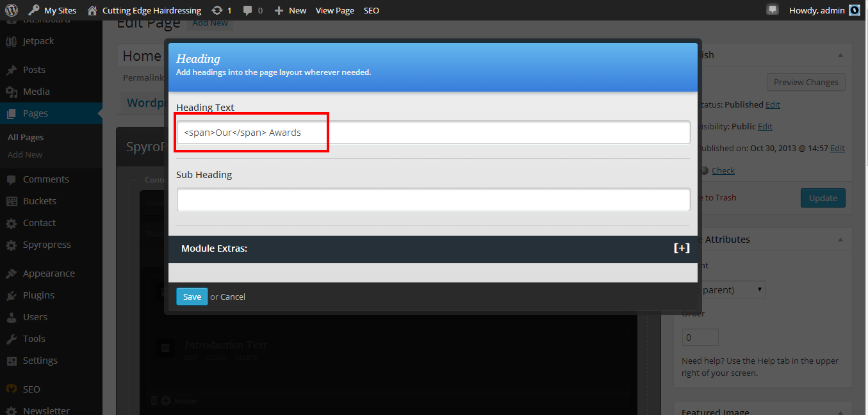Open Jetpack from the sidebar
The width and height of the screenshot is (868, 415).
(38, 41)
